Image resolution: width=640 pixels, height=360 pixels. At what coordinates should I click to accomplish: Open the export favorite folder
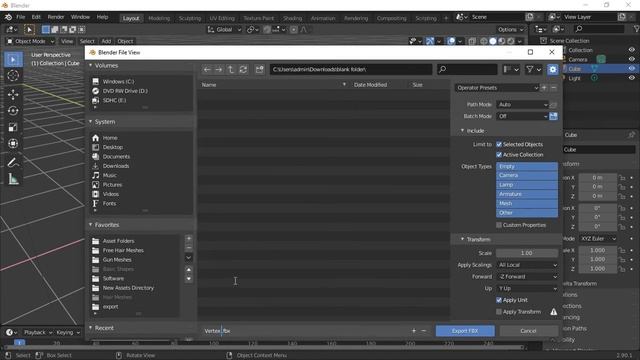pyautogui.click(x=110, y=307)
